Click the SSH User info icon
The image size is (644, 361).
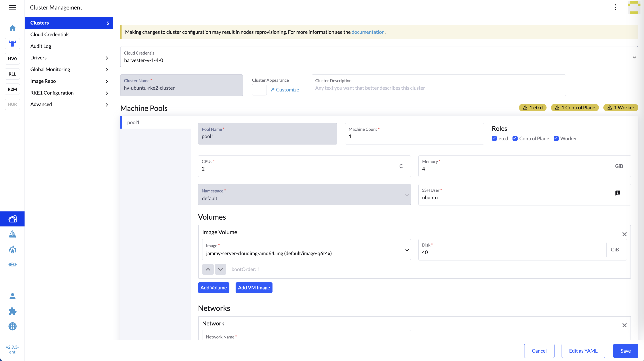(617, 193)
